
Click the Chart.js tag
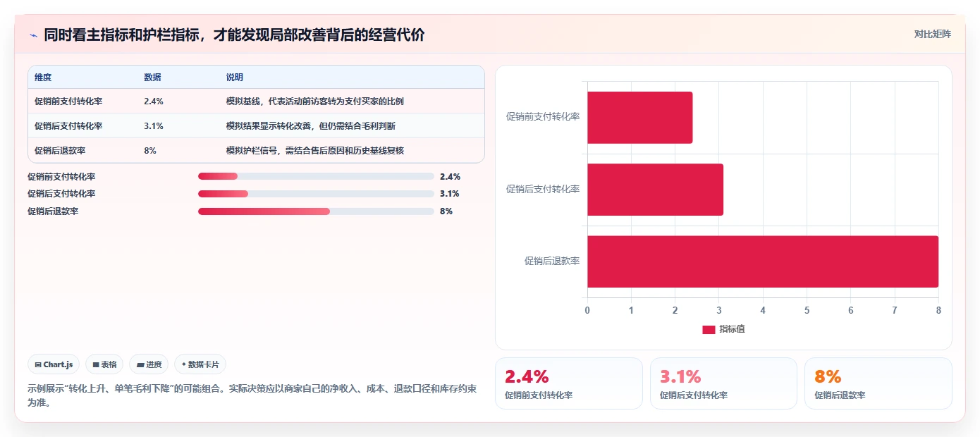point(54,364)
